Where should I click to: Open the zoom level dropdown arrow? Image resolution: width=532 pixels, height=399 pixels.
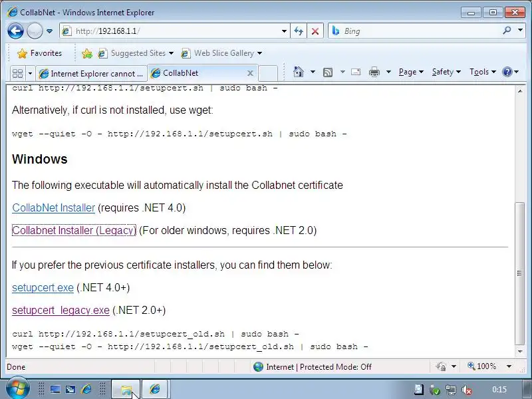pos(509,366)
